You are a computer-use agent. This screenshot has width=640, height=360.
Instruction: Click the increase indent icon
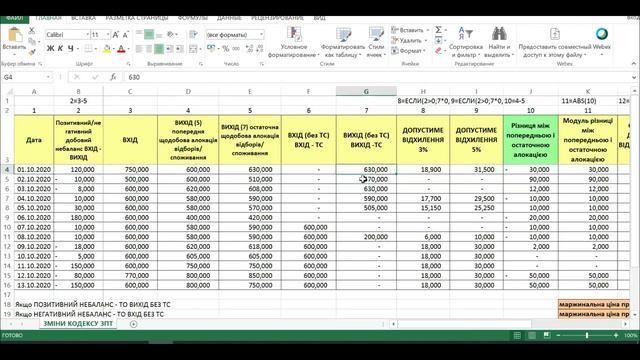[x=179, y=49]
